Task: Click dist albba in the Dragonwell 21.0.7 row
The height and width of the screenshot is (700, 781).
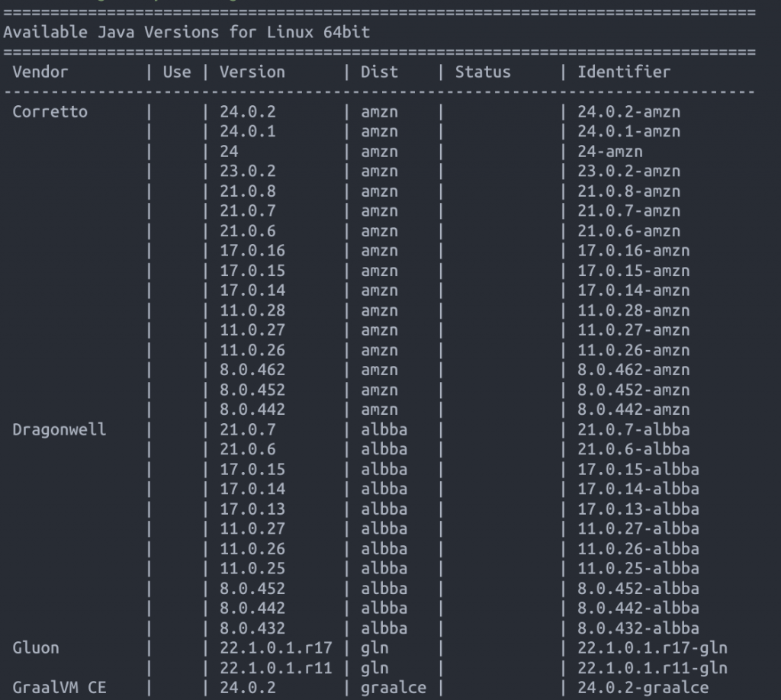Action: pos(384,429)
